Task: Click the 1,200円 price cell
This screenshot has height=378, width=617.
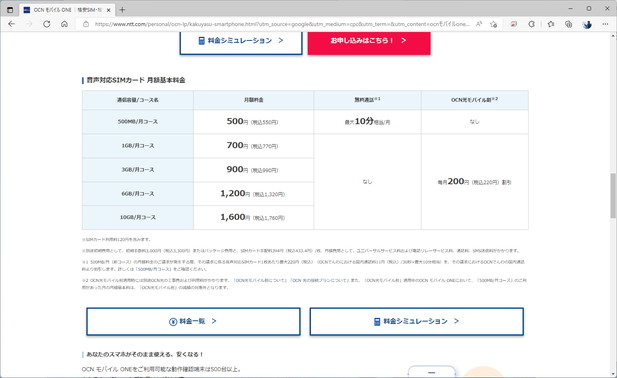Action: point(253,194)
